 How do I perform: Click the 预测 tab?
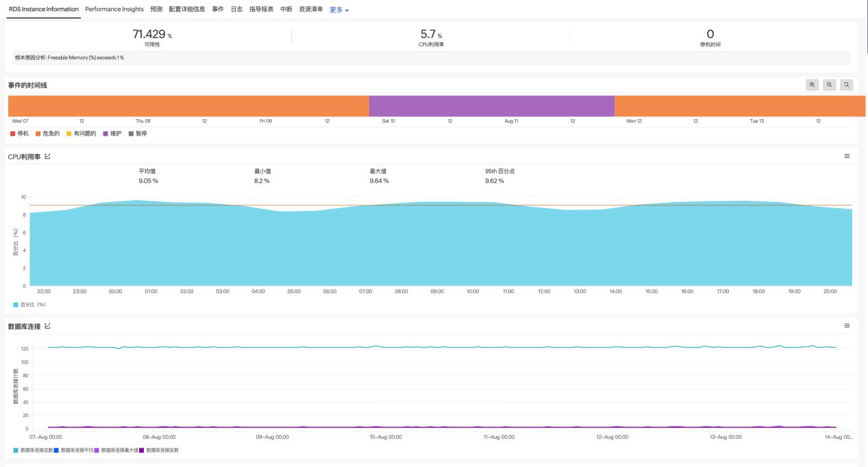coord(156,10)
